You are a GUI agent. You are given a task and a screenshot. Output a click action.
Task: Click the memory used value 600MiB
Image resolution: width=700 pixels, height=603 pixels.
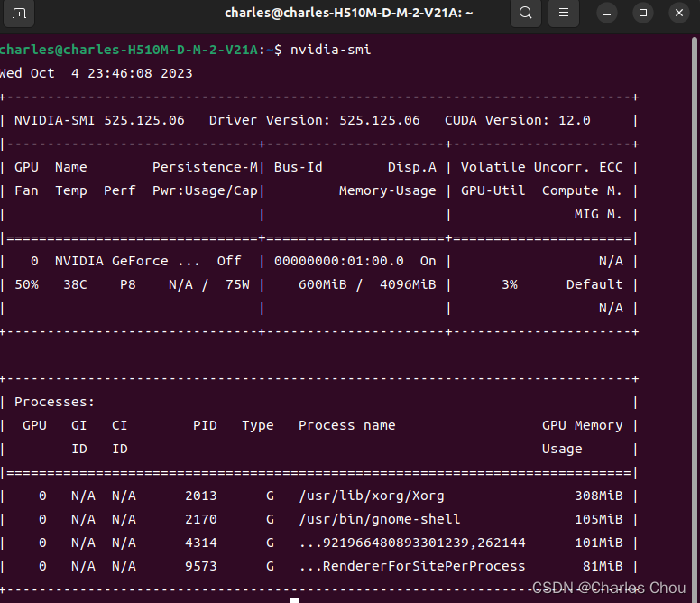(323, 284)
